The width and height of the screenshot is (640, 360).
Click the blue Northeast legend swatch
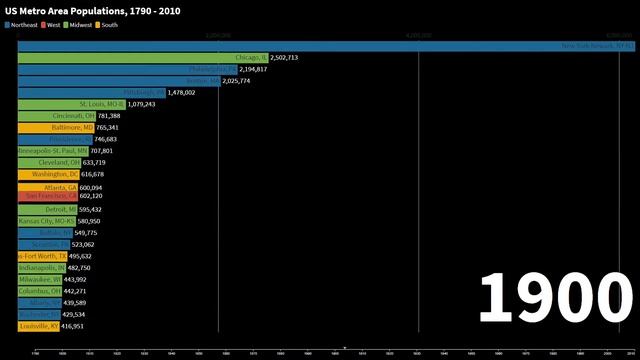tap(7, 25)
